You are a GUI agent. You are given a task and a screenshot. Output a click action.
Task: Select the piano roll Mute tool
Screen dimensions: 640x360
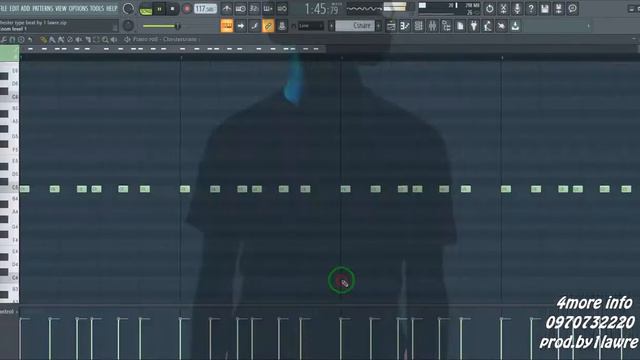pos(79,40)
